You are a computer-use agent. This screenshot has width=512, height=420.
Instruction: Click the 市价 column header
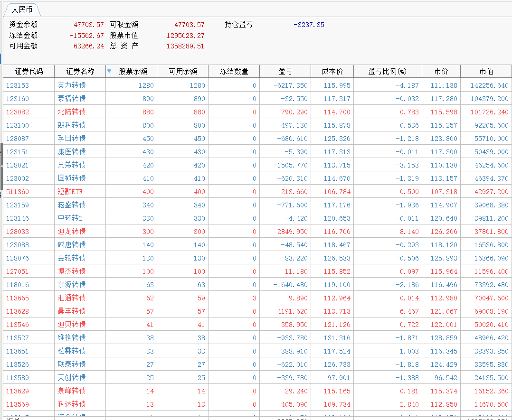coord(441,71)
